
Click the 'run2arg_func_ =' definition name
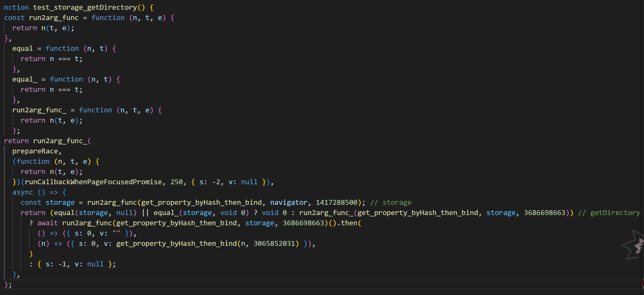[x=39, y=110]
